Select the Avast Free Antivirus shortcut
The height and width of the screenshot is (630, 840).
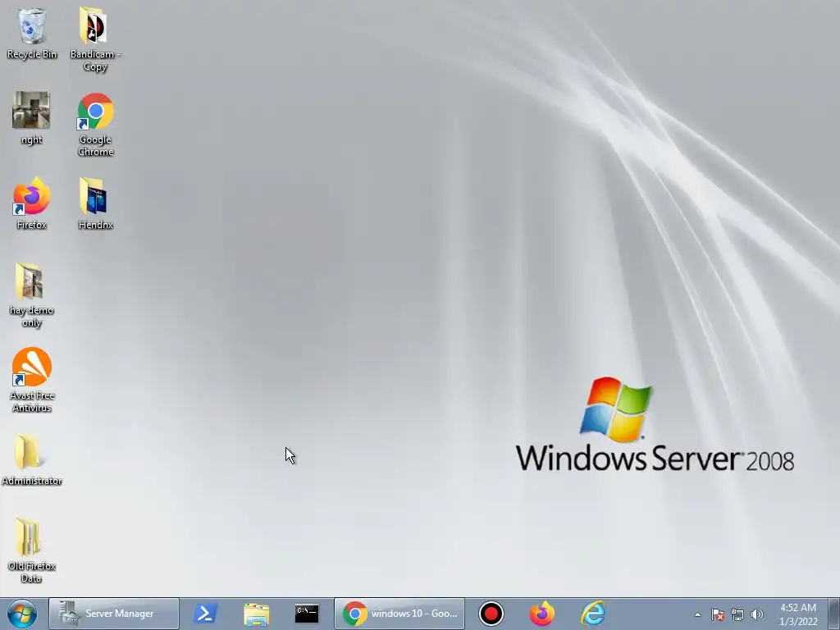point(32,380)
